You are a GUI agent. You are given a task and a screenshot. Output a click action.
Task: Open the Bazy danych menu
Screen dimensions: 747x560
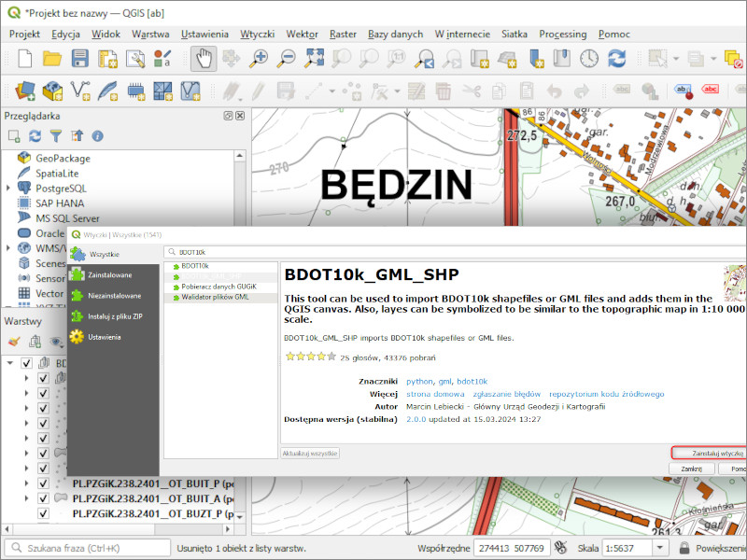coord(395,35)
